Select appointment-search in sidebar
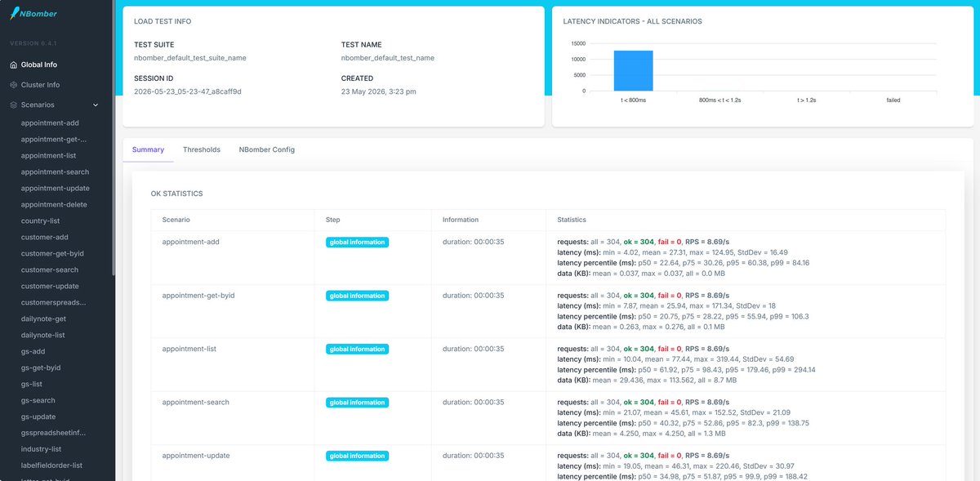Screen dimensions: 980x481 pyautogui.click(x=56, y=171)
